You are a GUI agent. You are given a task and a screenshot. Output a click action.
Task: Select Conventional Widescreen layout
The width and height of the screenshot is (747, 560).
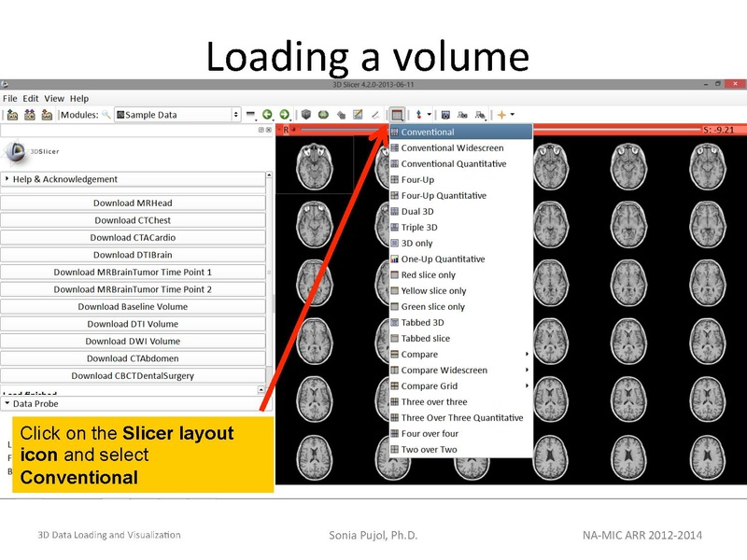(x=460, y=147)
